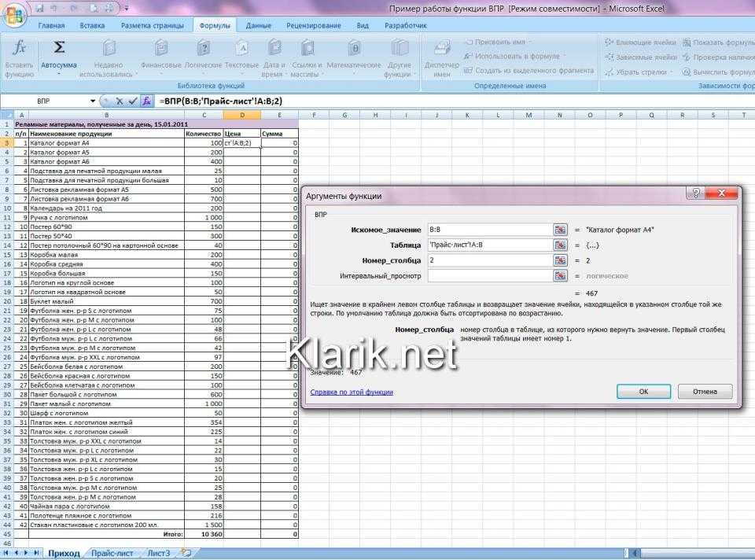
Task: Click fx button in formula bar
Action: 146,101
